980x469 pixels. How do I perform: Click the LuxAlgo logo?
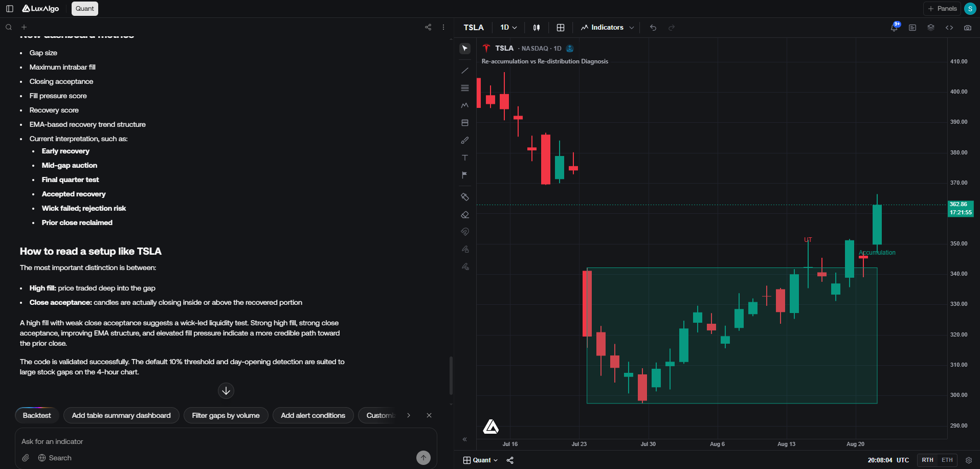pos(40,9)
